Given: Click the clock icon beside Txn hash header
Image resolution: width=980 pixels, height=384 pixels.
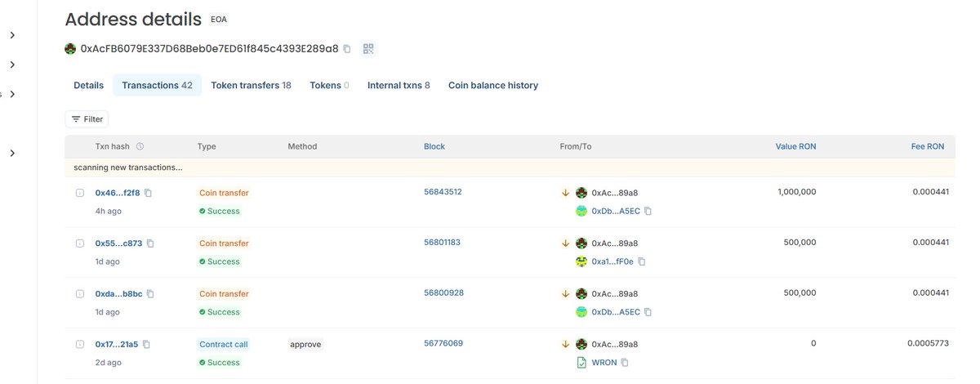Looking at the screenshot, I should 140,146.
